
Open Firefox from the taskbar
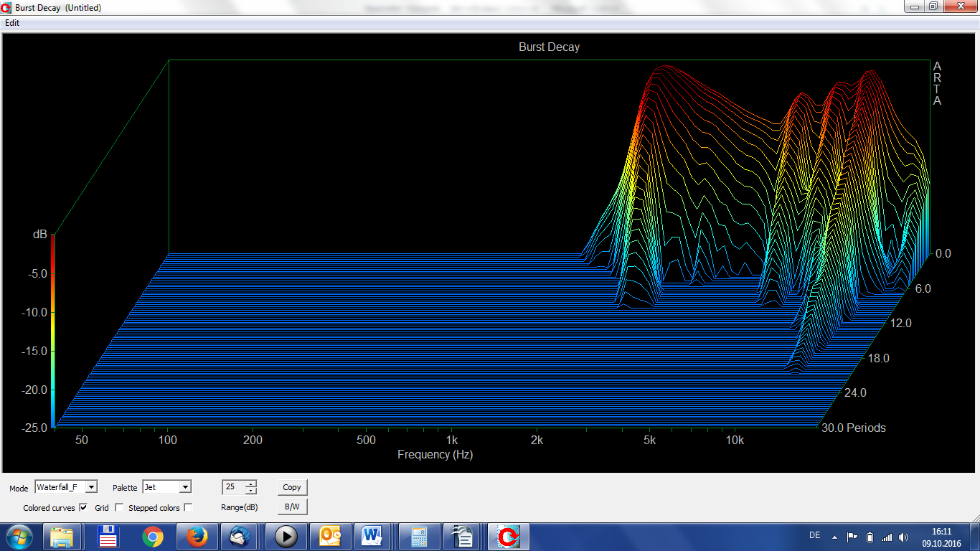pyautogui.click(x=197, y=537)
